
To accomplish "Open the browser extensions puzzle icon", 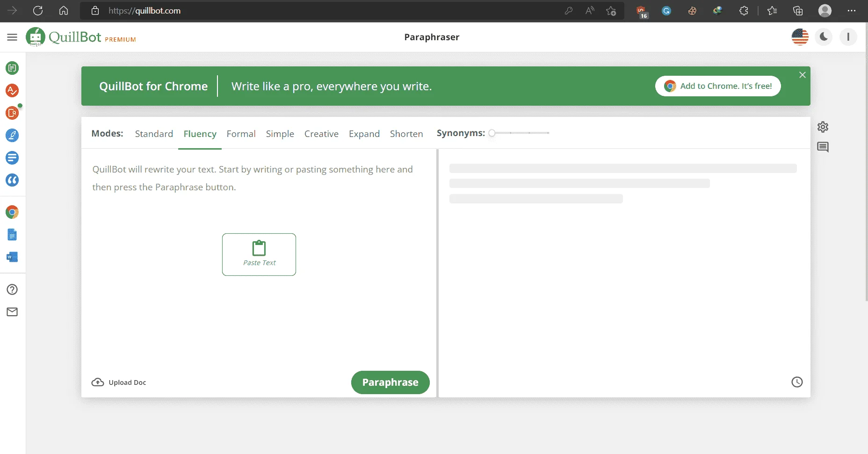I will [x=744, y=11].
